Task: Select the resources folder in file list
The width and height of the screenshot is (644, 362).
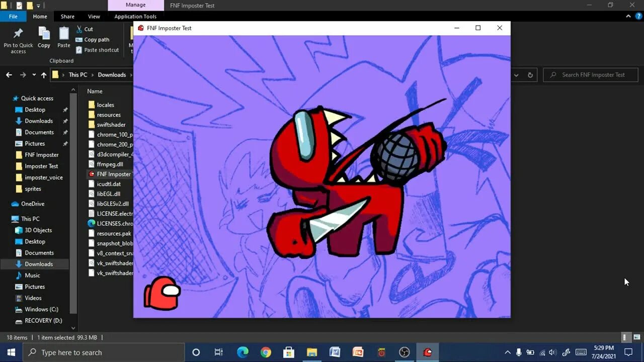Action: pyautogui.click(x=109, y=115)
